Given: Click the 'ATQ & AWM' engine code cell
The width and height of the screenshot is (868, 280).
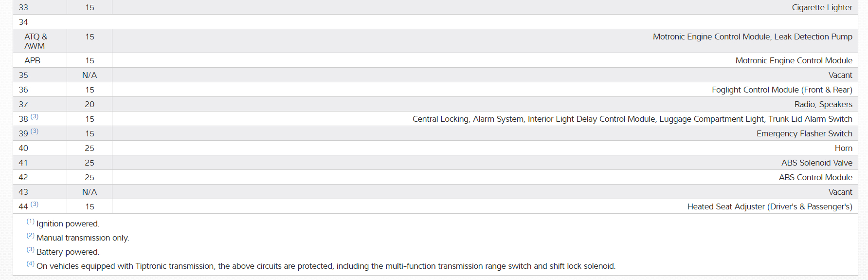Looking at the screenshot, I should click(x=36, y=41).
